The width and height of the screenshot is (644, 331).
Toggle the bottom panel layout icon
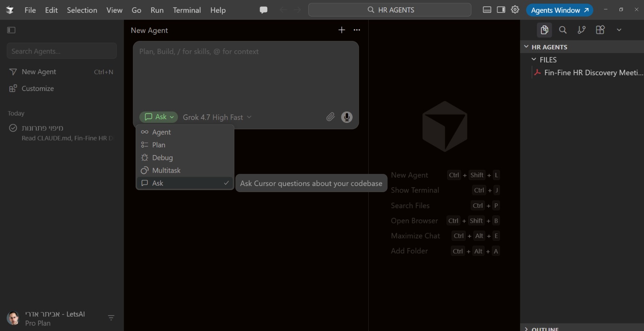pos(487,10)
